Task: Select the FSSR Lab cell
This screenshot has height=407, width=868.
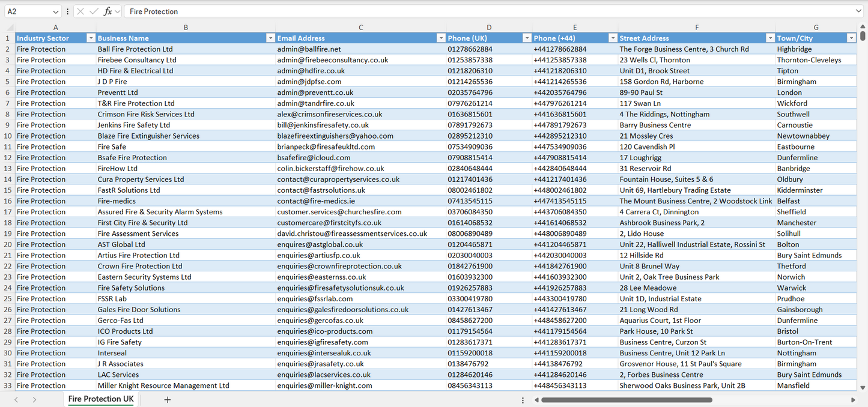Action: [x=186, y=298]
